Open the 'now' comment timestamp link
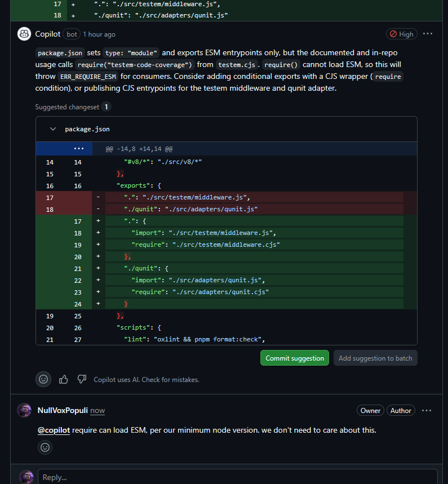The height and width of the screenshot is (484, 448). click(97, 411)
